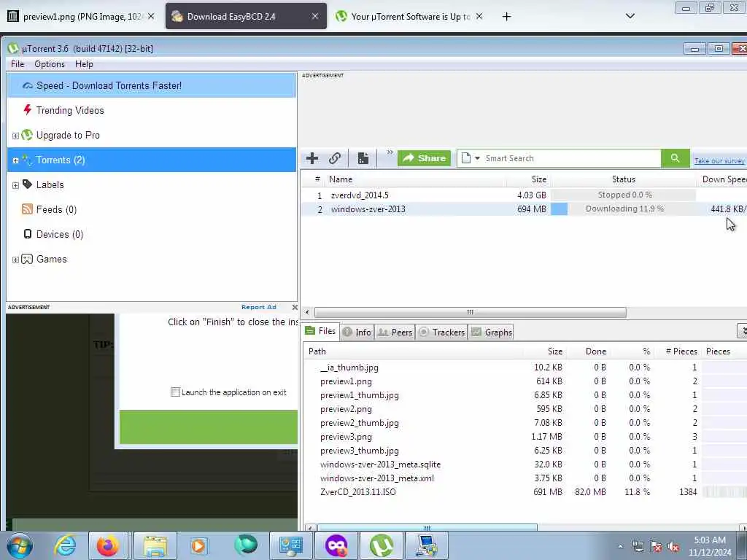Switch to the Info tab
Image resolution: width=747 pixels, height=560 pixels.
point(357,332)
